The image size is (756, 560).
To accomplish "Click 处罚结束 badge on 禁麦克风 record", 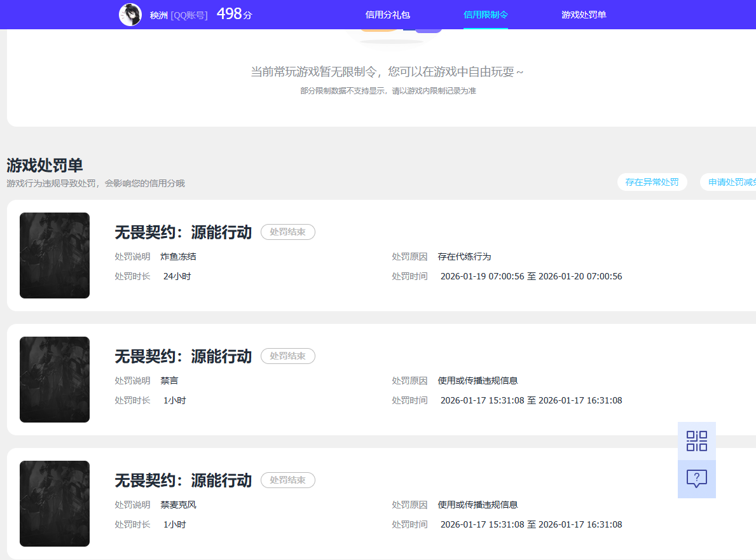I will pyautogui.click(x=288, y=480).
